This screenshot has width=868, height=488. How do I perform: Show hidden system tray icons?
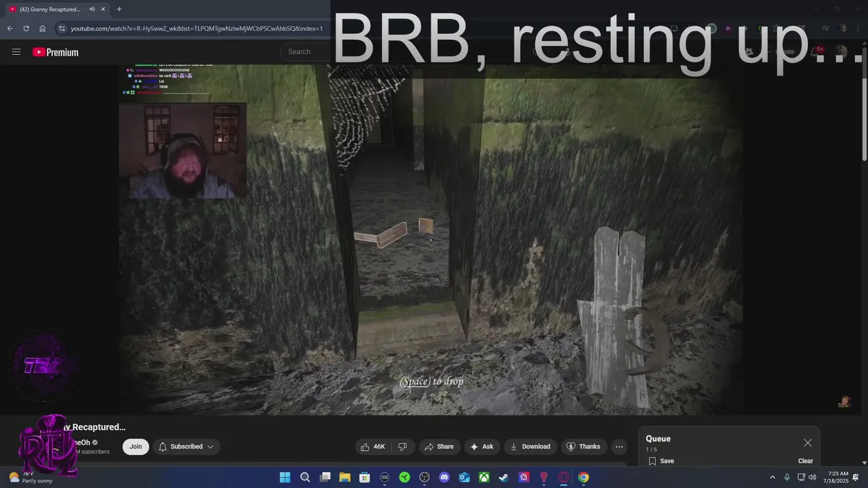(772, 477)
